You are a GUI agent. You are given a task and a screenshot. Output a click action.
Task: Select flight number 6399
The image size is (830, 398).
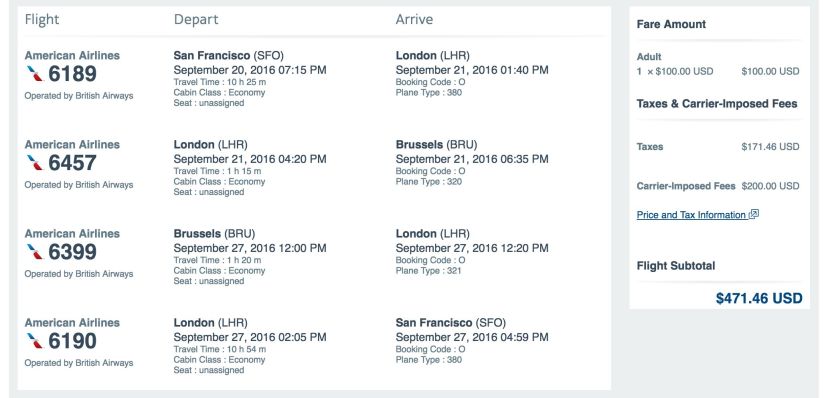click(73, 251)
